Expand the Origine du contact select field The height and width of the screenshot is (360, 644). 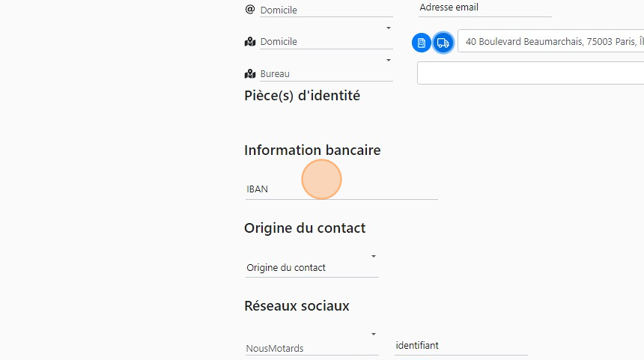click(x=312, y=268)
